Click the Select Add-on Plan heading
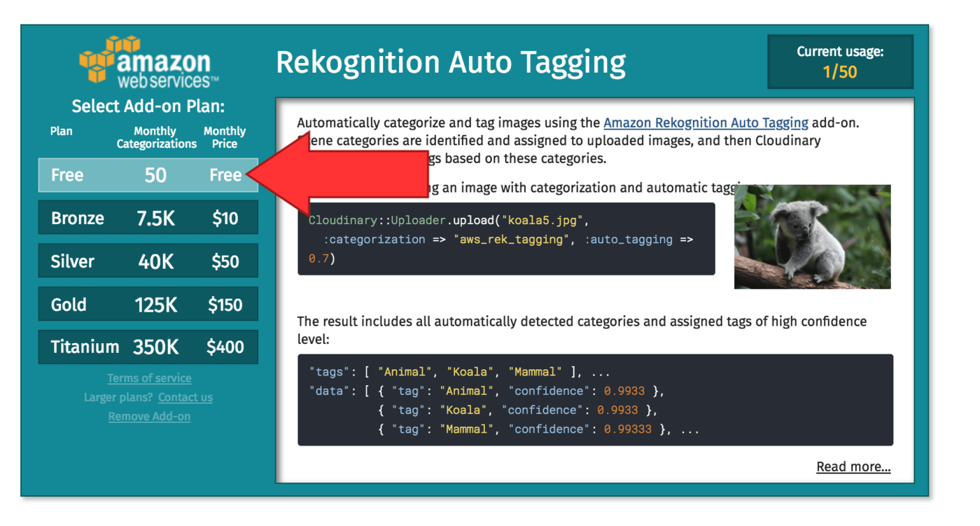980x526 pixels. point(148,106)
